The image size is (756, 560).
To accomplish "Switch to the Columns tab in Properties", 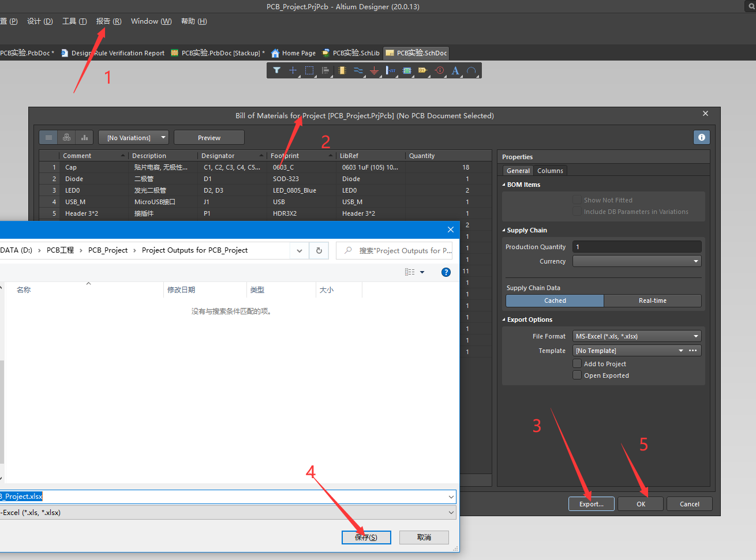I will click(550, 171).
